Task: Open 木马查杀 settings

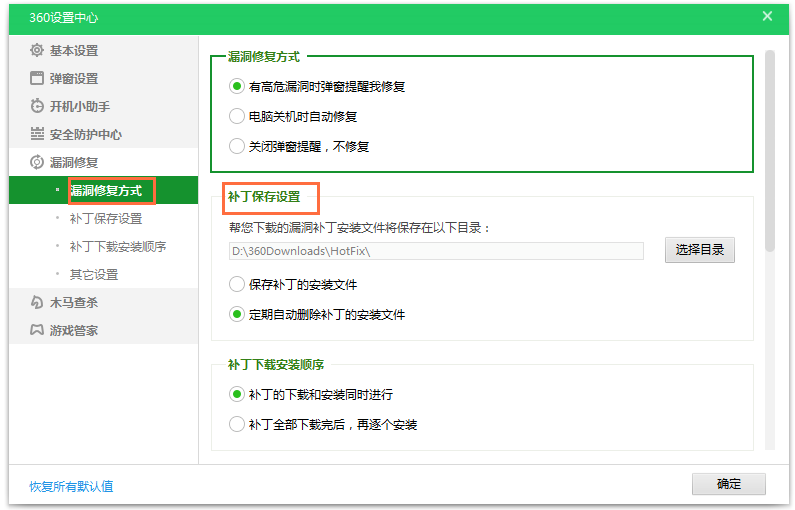Action: pyautogui.click(x=103, y=302)
